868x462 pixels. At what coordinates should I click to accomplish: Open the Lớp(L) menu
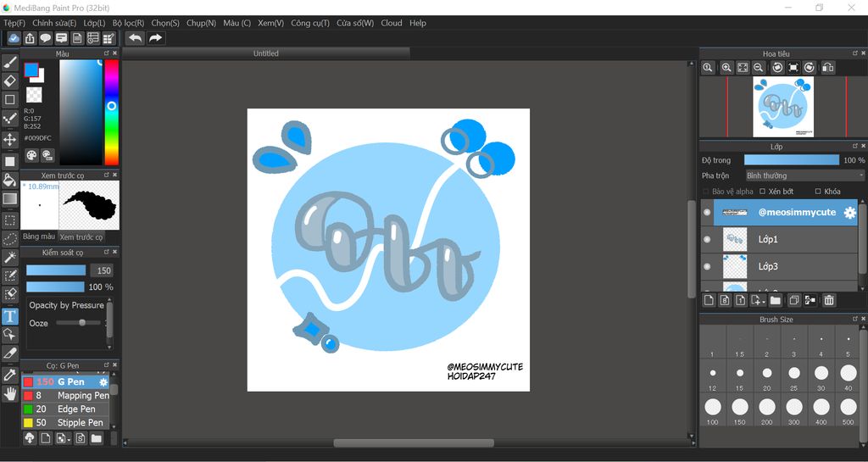(94, 23)
